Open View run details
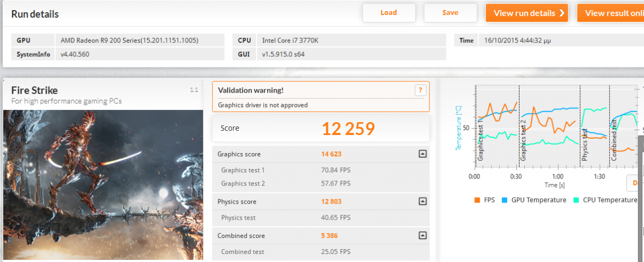The height and width of the screenshot is (262, 644). (x=526, y=13)
